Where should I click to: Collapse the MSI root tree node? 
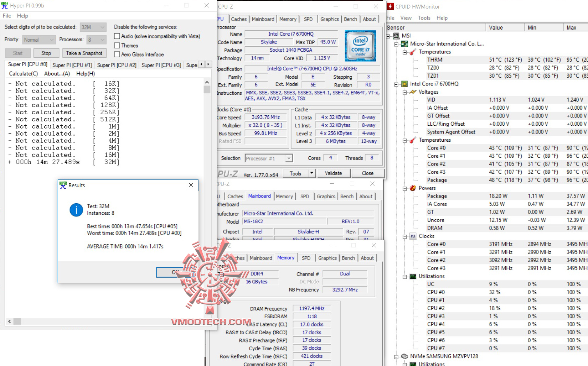tap(388, 36)
